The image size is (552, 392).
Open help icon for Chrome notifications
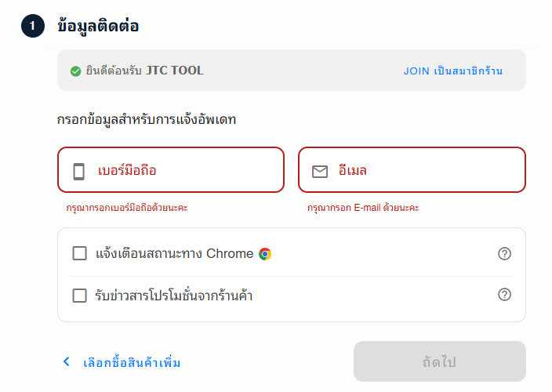504,253
